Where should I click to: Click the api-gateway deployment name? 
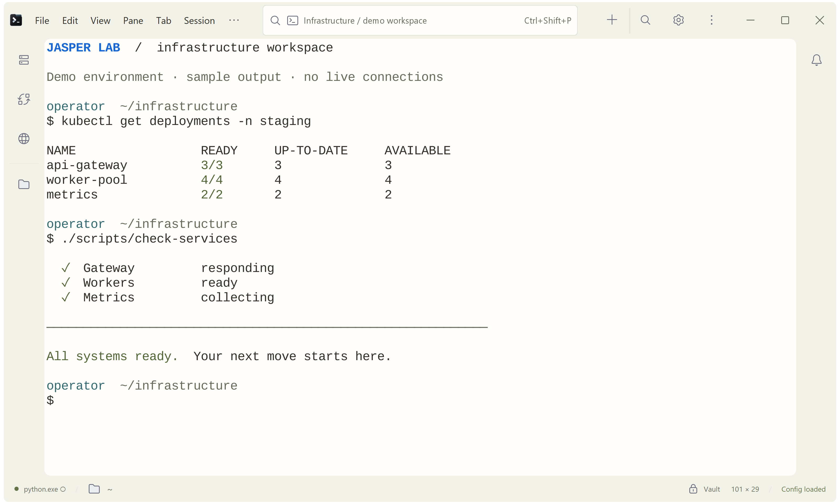87,165
